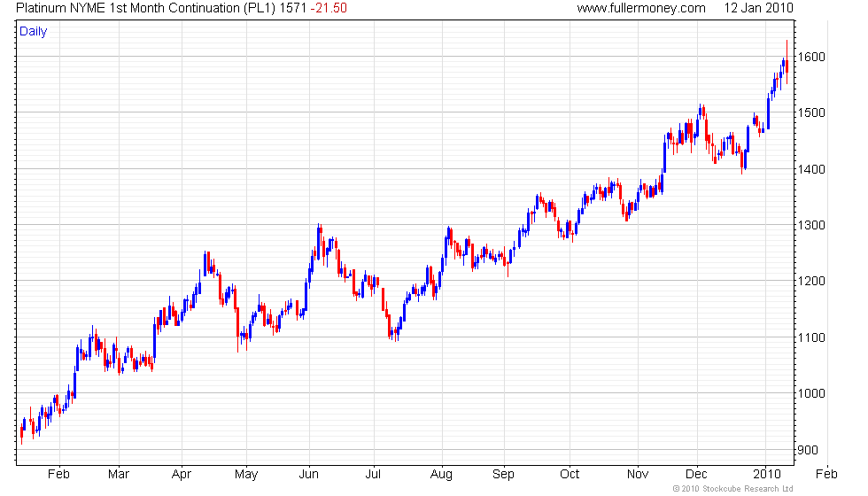
Task: Click the '2010' year label on axis
Action: (767, 475)
